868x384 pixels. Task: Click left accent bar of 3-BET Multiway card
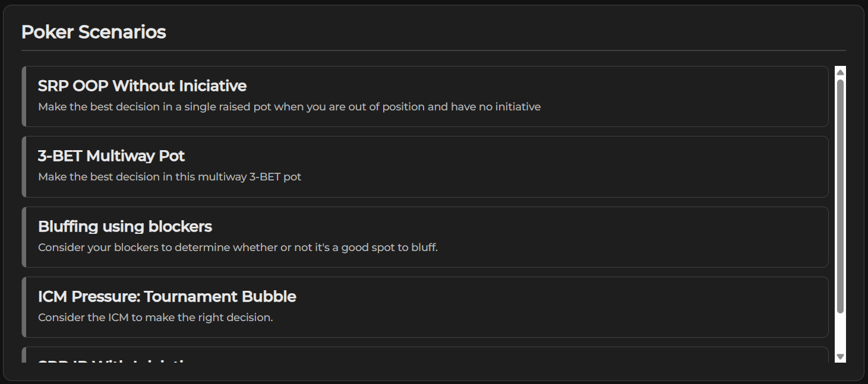(x=24, y=167)
